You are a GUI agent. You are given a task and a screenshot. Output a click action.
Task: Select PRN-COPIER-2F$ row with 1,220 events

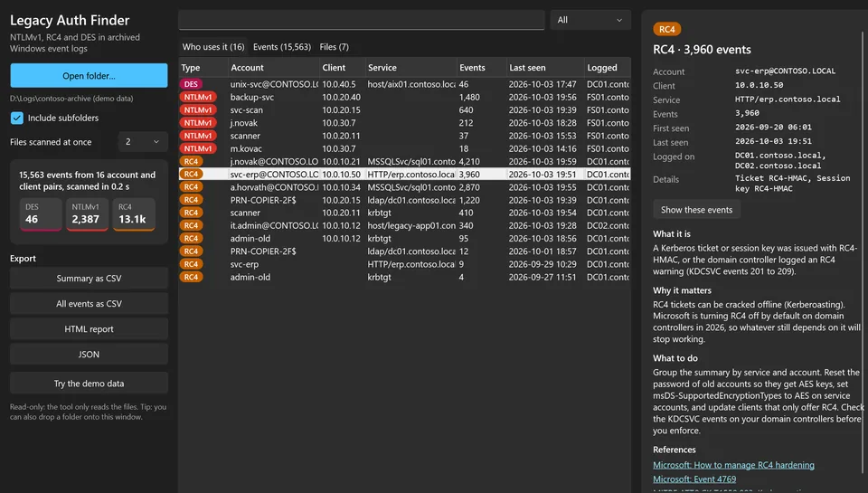coord(405,200)
